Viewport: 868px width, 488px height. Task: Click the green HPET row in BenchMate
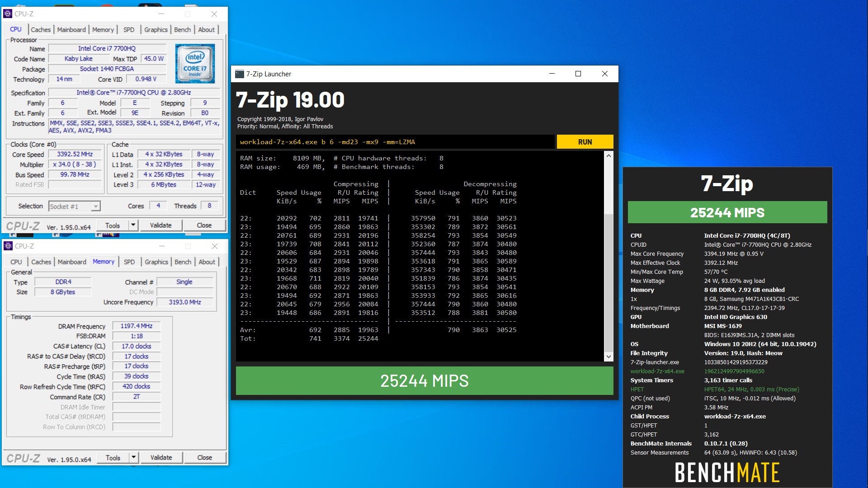715,389
